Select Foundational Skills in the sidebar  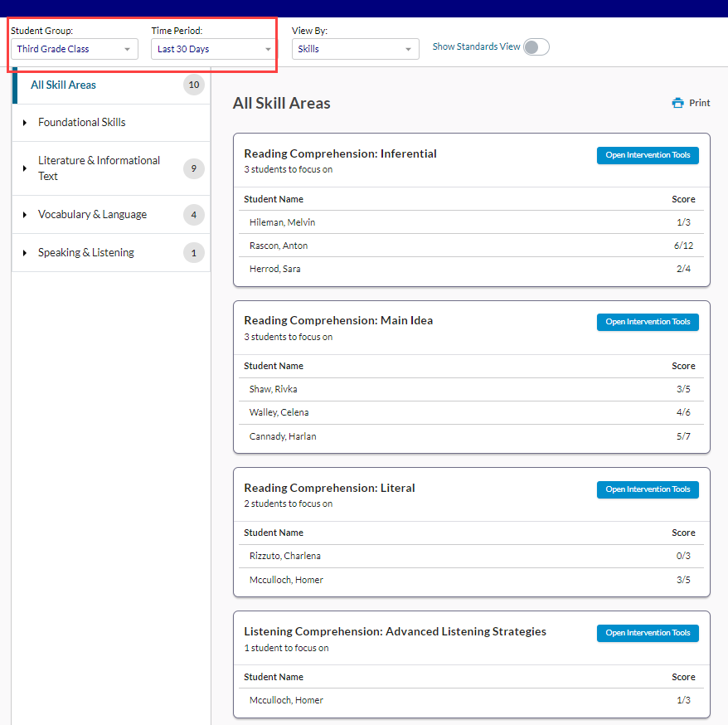click(x=82, y=123)
